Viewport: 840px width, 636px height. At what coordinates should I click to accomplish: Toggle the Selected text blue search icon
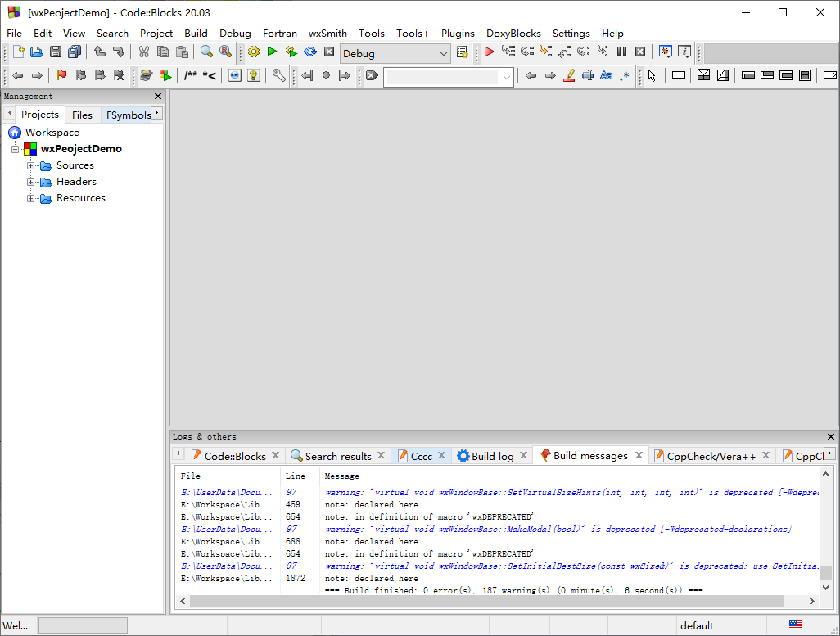(x=588, y=75)
